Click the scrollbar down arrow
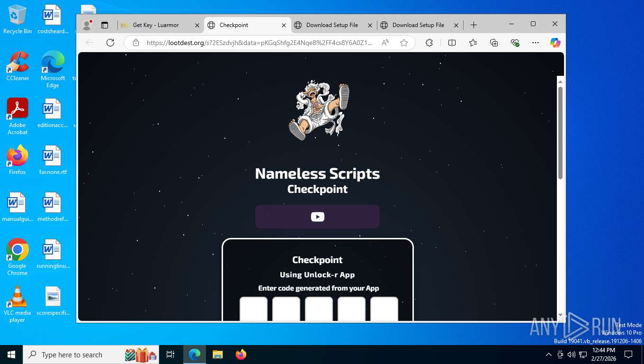 (x=560, y=315)
